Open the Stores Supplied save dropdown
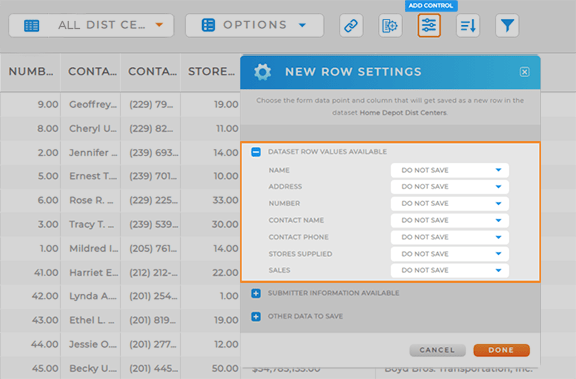This screenshot has height=379, width=576. click(x=450, y=254)
